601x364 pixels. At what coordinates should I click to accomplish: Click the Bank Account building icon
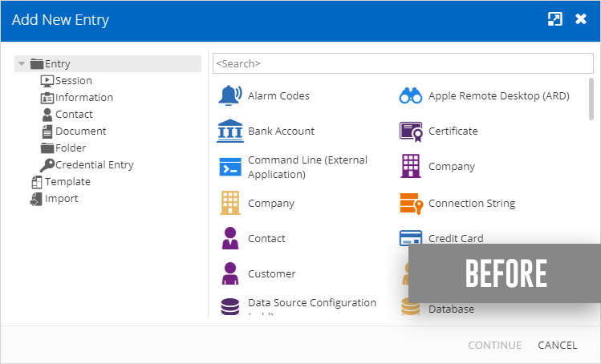coord(230,131)
